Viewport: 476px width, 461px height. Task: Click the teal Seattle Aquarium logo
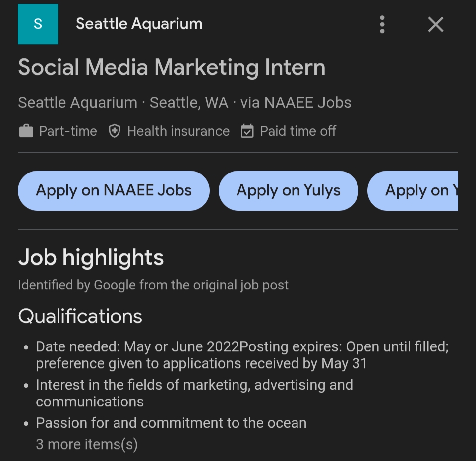click(x=38, y=24)
